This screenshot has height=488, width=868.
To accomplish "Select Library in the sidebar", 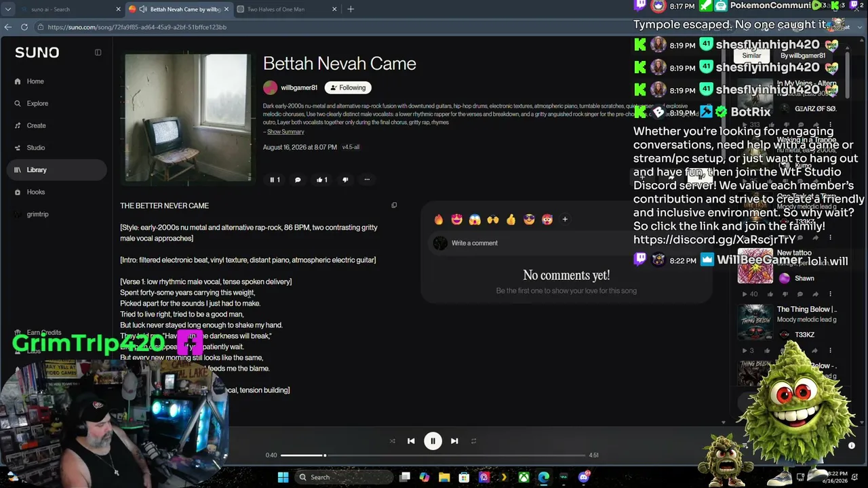I will (57, 170).
